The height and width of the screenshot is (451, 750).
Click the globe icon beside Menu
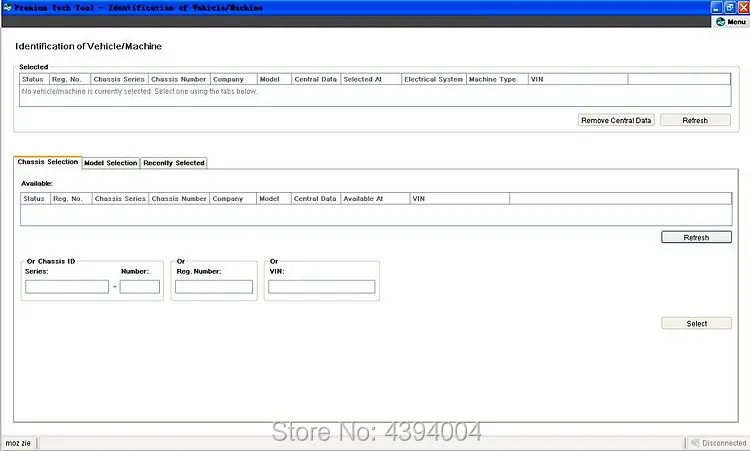(x=720, y=22)
